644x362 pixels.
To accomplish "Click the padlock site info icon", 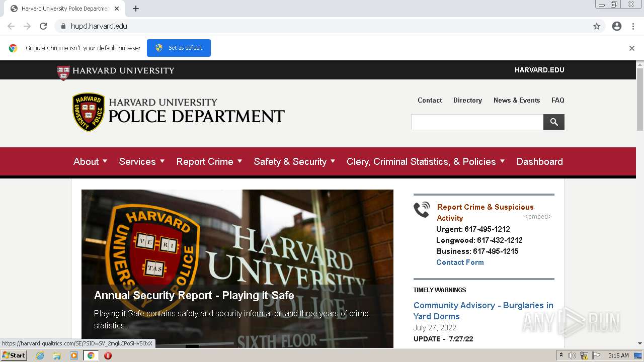I will [x=63, y=26].
